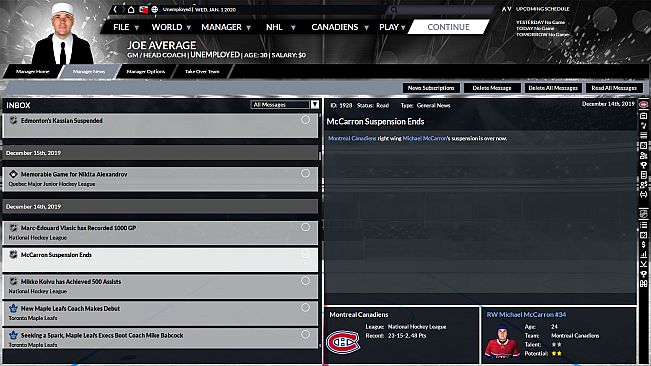Click the swap-arrows trade icon in sidebar

644,194
